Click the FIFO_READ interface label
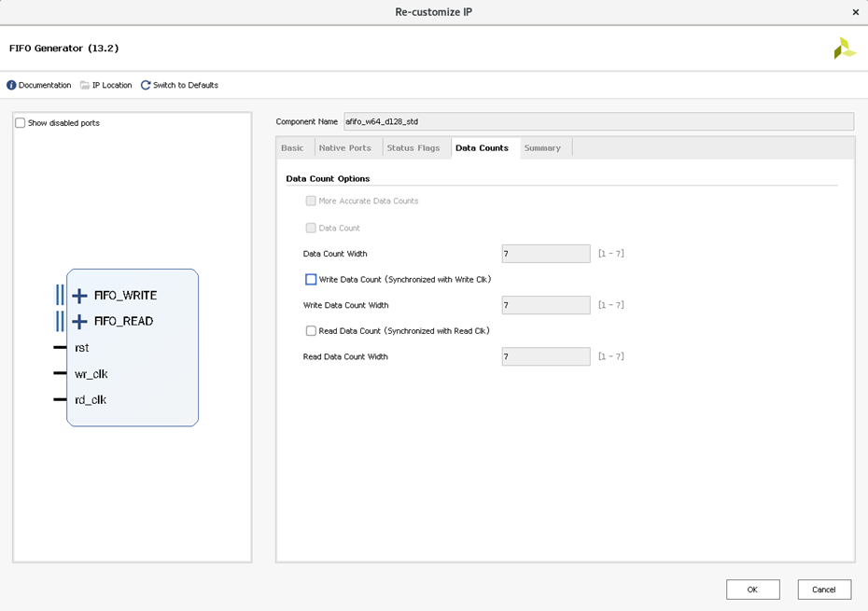 click(124, 321)
